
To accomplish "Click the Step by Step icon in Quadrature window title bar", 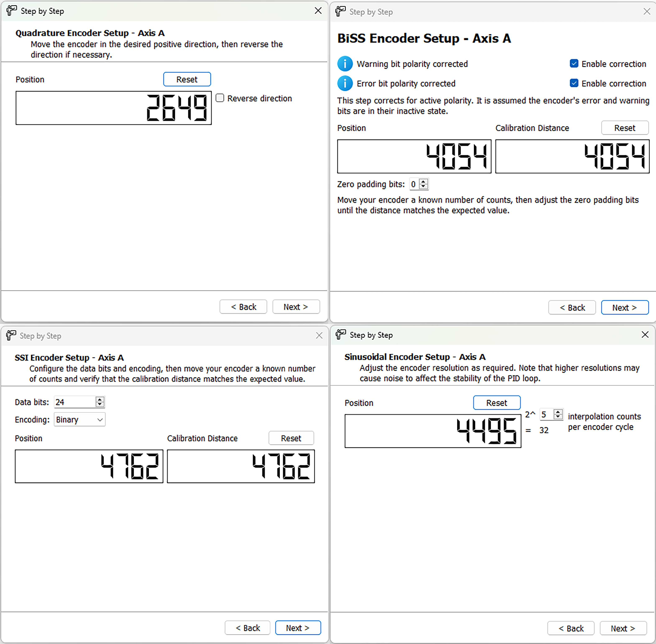I will [11, 10].
